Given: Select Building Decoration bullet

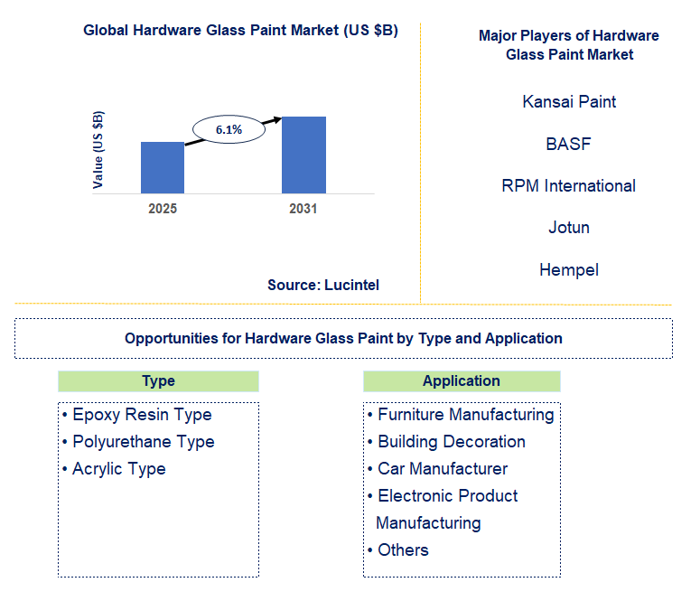Looking at the screenshot, I should (446, 442).
